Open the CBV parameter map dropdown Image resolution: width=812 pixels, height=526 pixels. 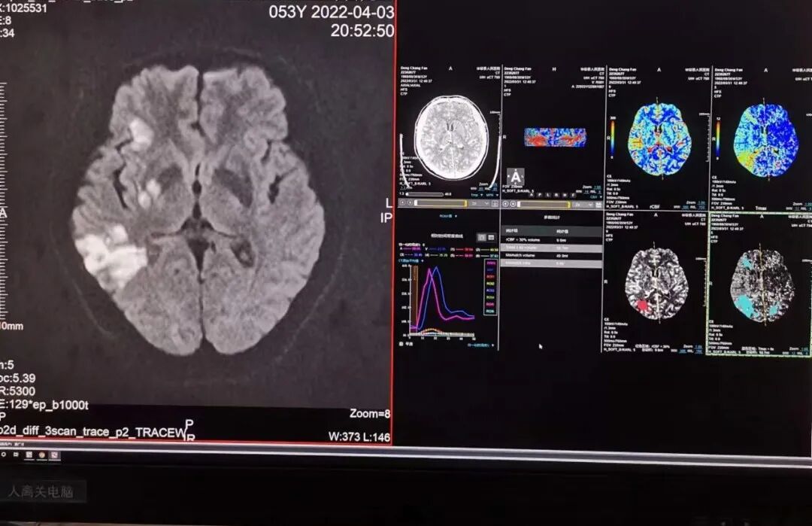point(596,197)
